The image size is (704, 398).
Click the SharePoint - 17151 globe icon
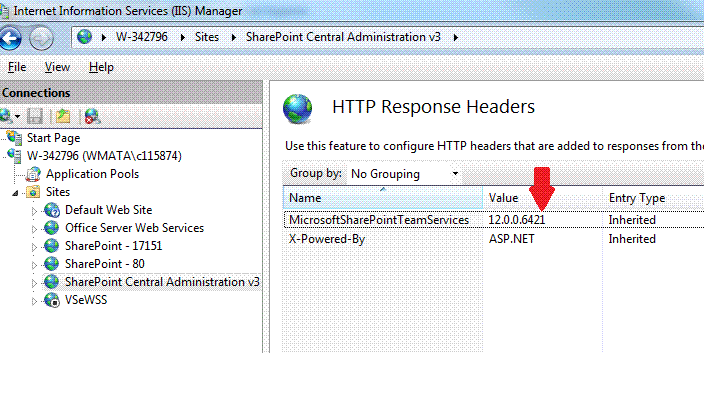pyautogui.click(x=52, y=246)
